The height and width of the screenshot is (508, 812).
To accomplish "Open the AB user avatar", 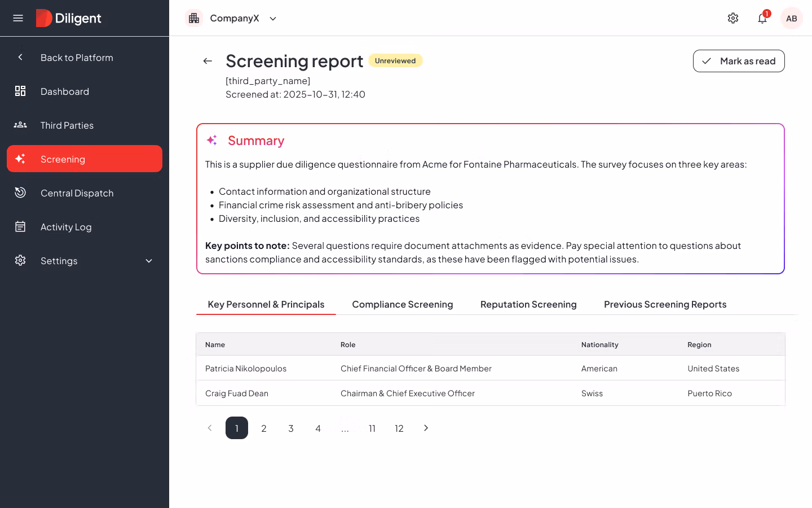I will [x=792, y=18].
